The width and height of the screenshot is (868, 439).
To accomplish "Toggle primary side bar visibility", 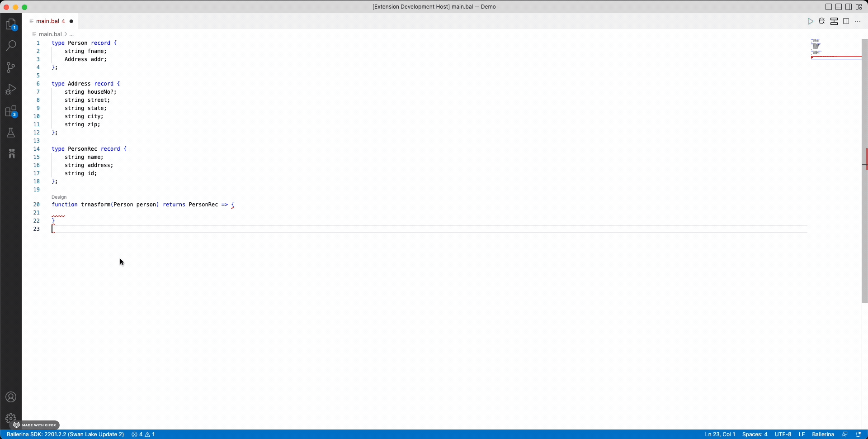I will 829,7.
